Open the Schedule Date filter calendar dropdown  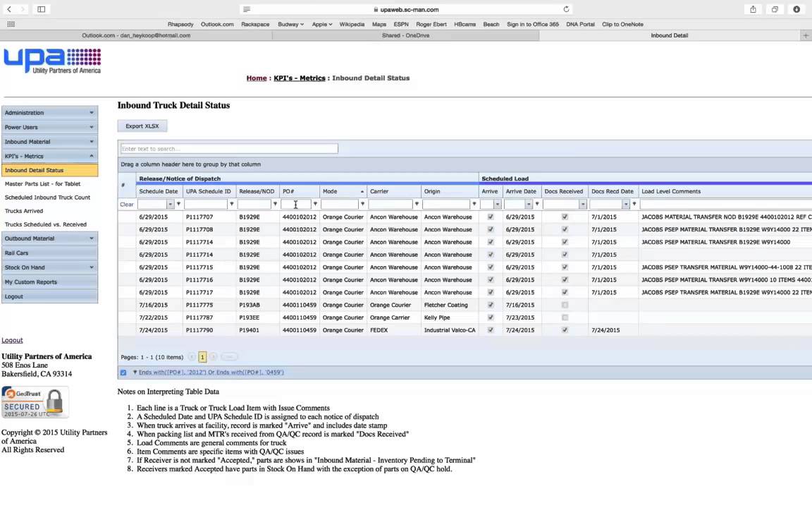pos(170,204)
